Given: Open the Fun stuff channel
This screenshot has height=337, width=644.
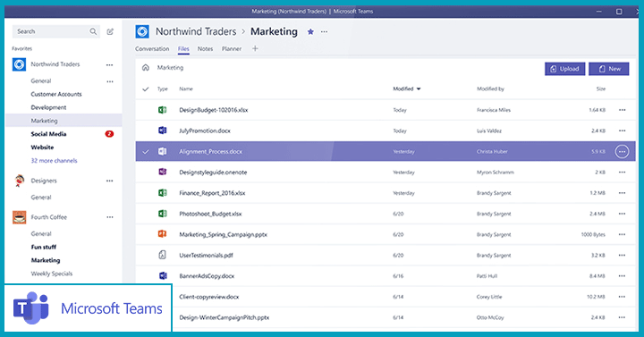Looking at the screenshot, I should pyautogui.click(x=44, y=247).
